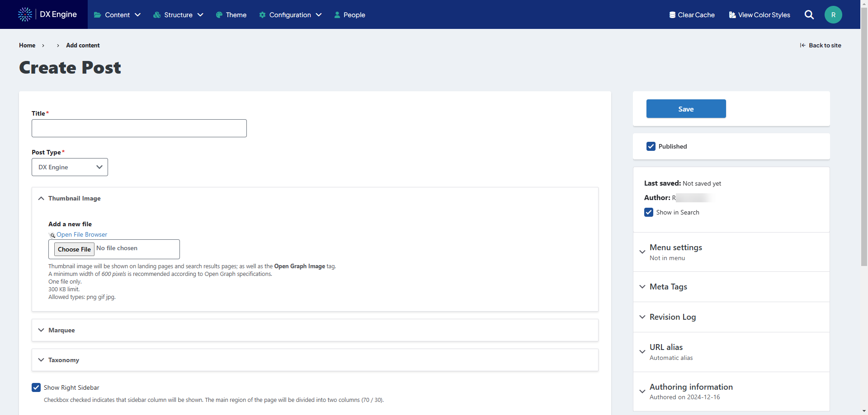Click the Open File Browser magnifier icon
Image resolution: width=868 pixels, height=415 pixels.
coord(52,235)
